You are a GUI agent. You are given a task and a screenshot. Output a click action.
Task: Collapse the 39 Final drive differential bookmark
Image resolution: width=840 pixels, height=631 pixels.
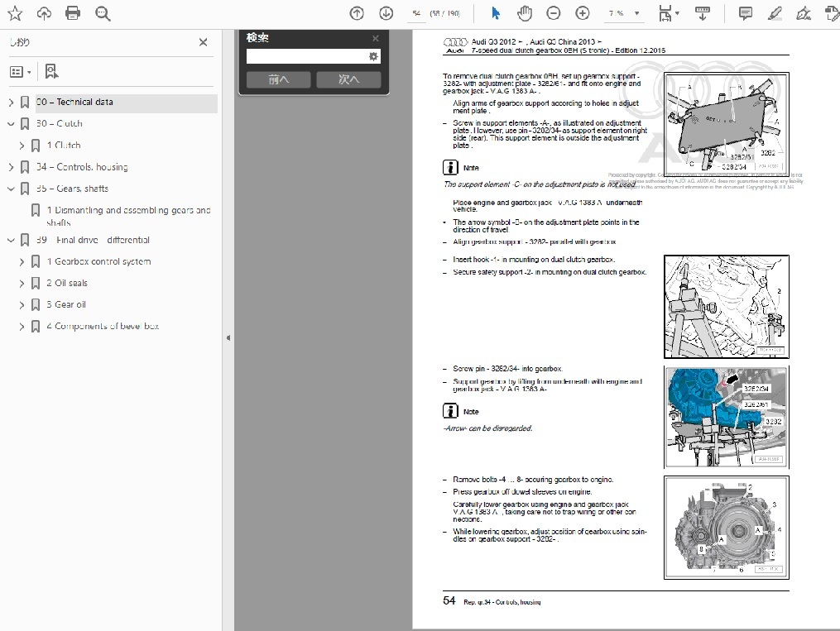[x=12, y=241]
